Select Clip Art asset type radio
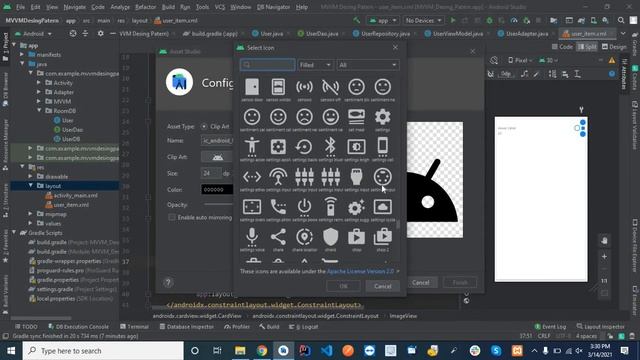Image resolution: width=640 pixels, height=360 pixels. [204, 127]
